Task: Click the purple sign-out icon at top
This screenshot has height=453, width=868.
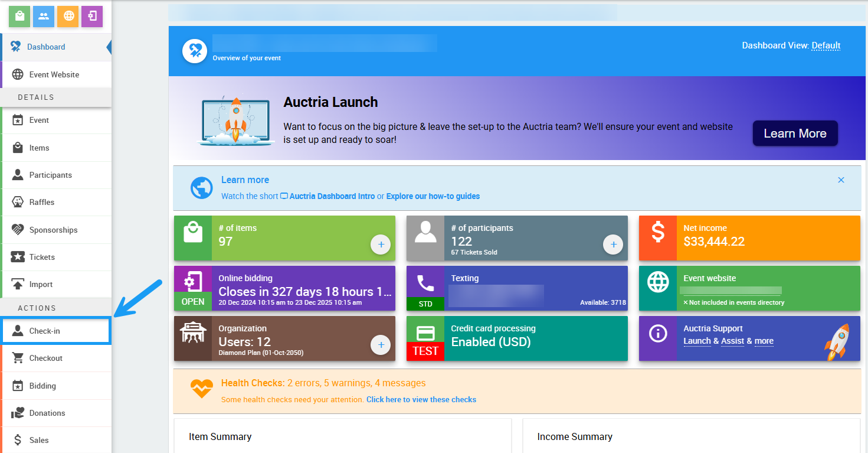Action: (92, 17)
